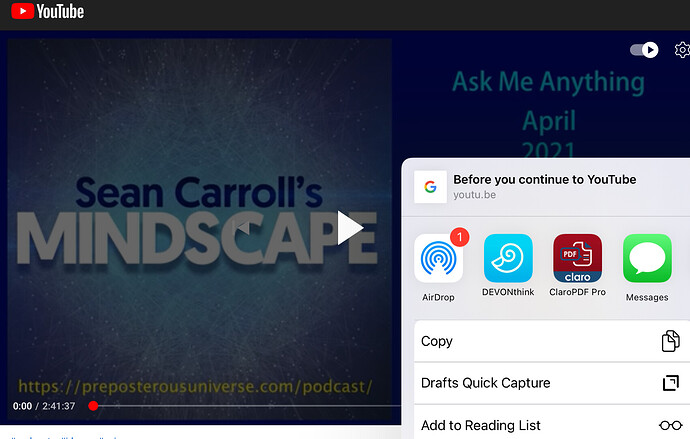The width and height of the screenshot is (690, 439).
Task: Click the Mindscape video thumbnail
Action: (200, 227)
